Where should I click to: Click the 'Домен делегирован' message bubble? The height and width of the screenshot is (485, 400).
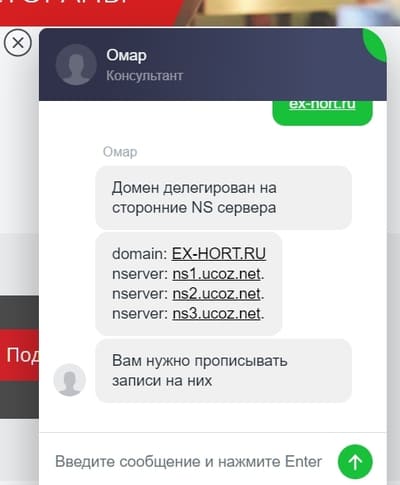pos(223,198)
